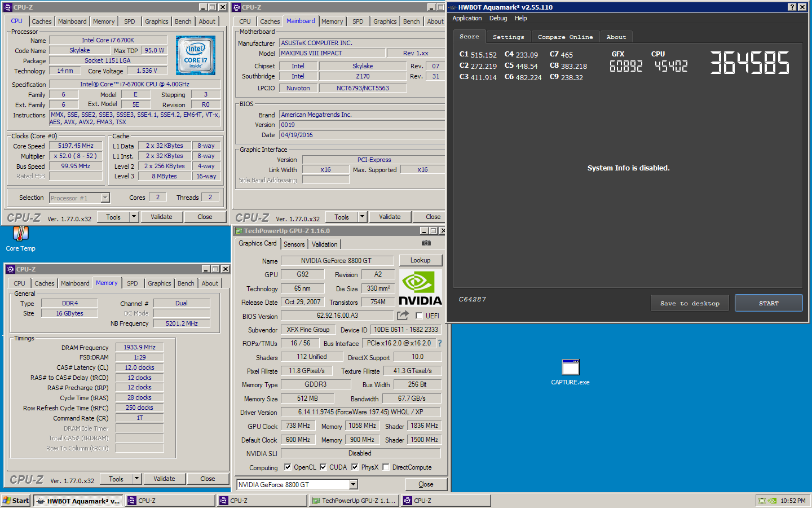
Task: Select the Score tab in Aquamark
Action: click(x=469, y=36)
